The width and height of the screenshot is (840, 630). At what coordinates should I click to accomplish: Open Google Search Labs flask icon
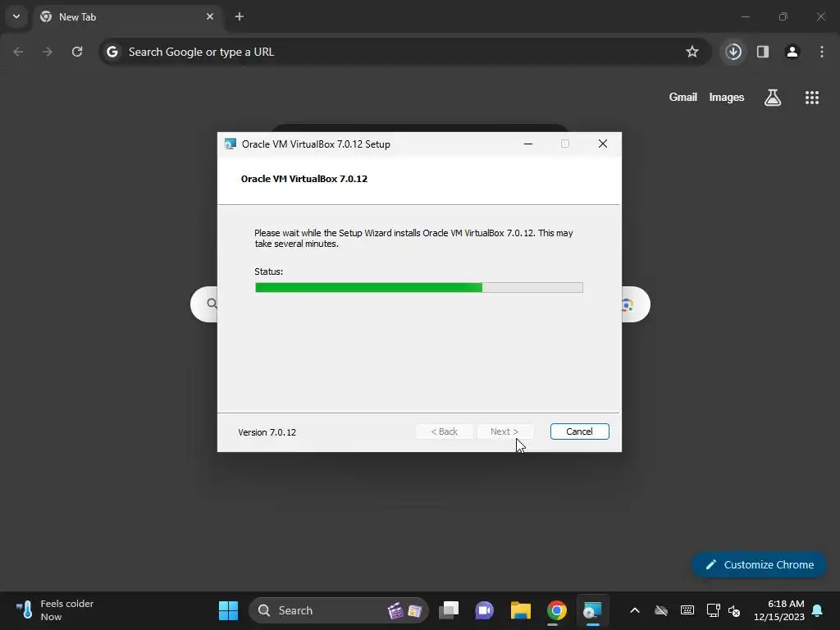[x=773, y=98]
